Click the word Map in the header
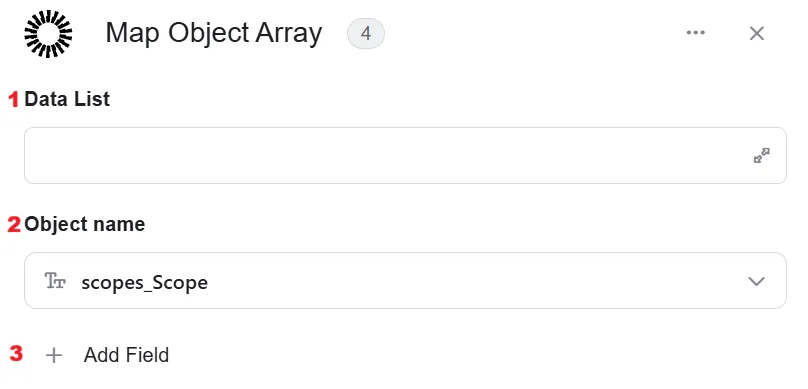This screenshot has height=389, width=808. [x=133, y=33]
